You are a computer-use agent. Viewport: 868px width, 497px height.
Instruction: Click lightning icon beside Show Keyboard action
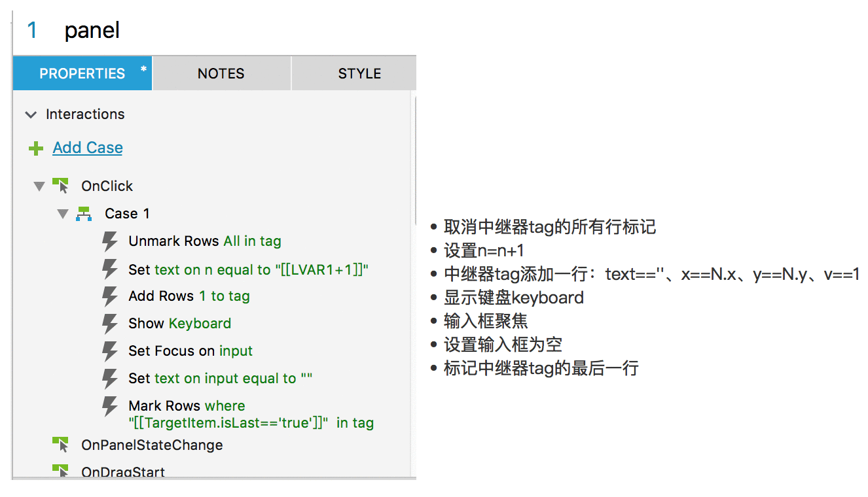(x=110, y=324)
